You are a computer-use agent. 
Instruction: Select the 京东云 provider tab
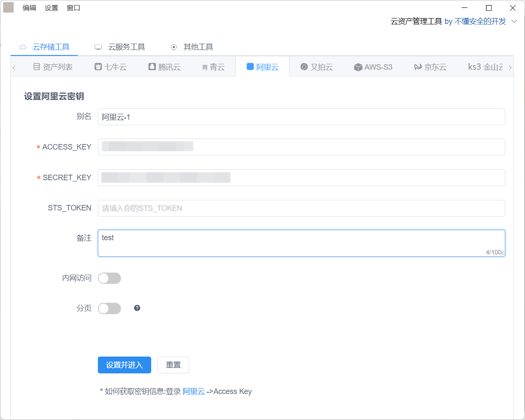pyautogui.click(x=430, y=67)
